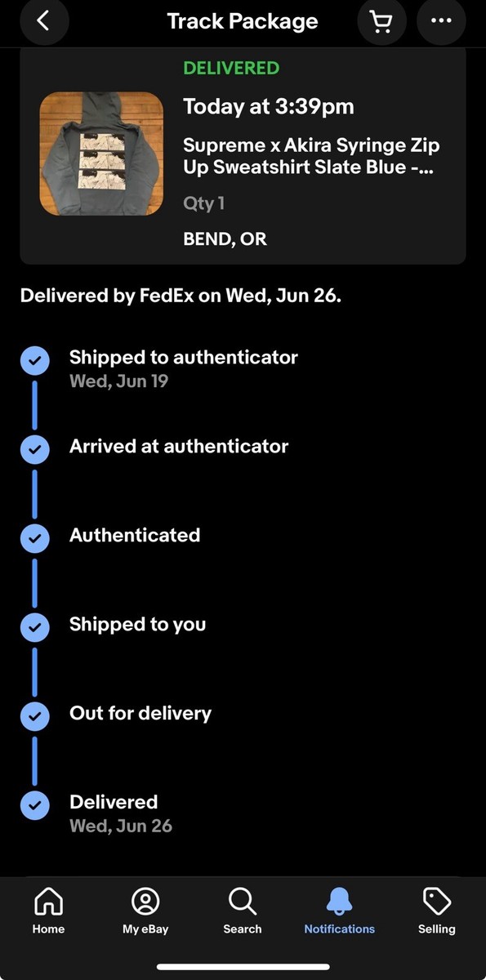The height and width of the screenshot is (980, 486).
Task: Tap the Supreme x Akira sweatshirt thumbnail
Action: click(101, 154)
